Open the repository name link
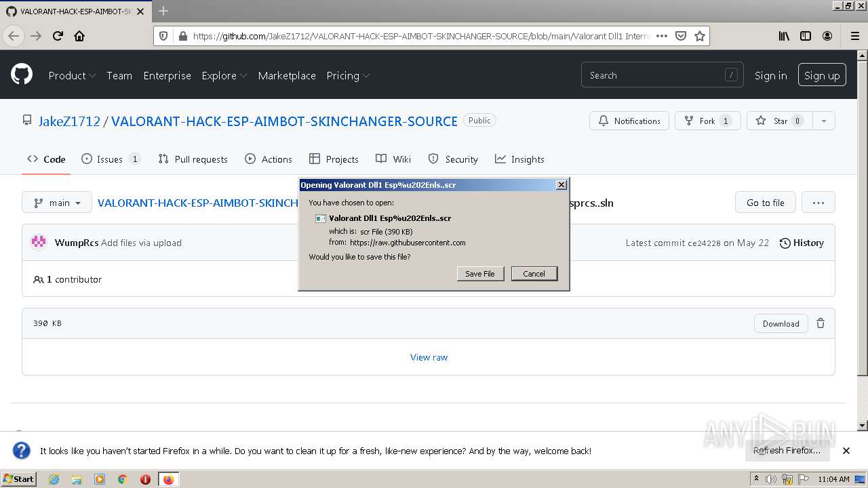The height and width of the screenshot is (488, 868). 284,121
